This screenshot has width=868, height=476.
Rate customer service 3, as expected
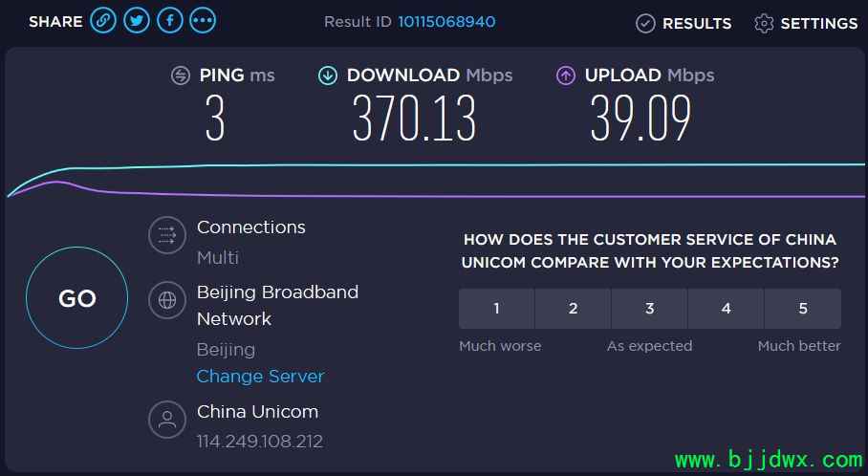pos(650,309)
